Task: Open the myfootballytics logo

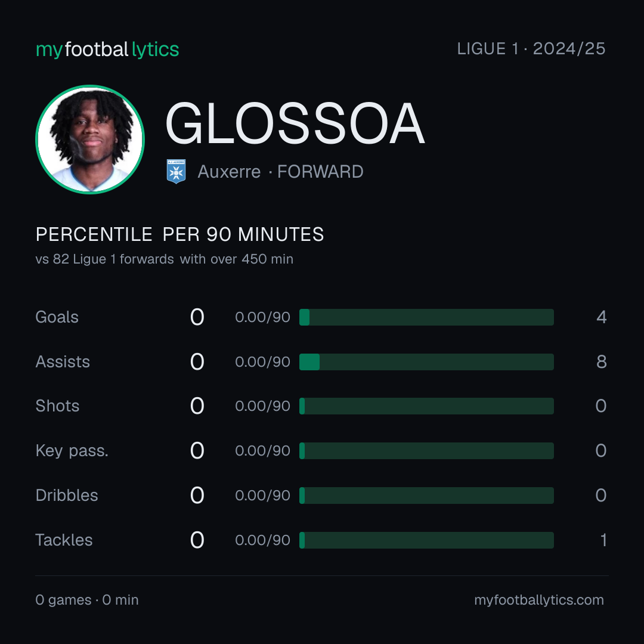Action: [x=107, y=49]
